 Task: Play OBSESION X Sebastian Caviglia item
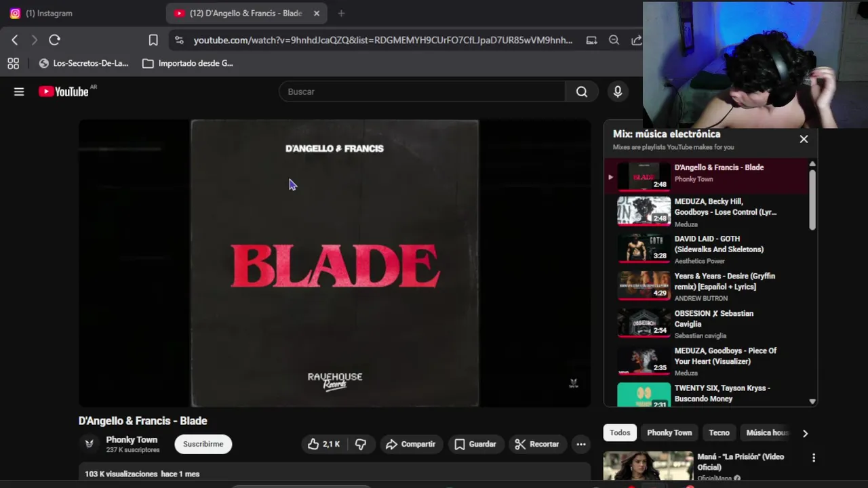[x=705, y=324]
